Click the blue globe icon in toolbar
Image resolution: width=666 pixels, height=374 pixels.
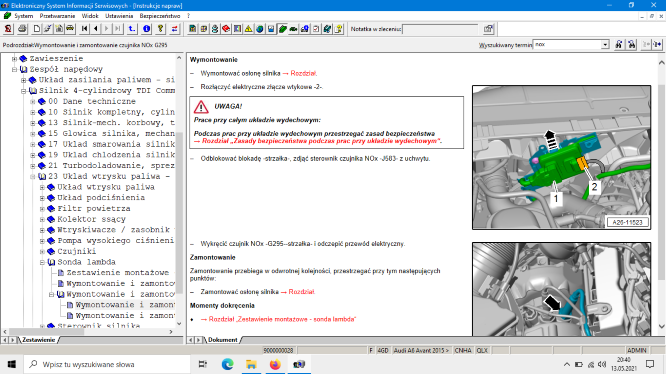[x=260, y=29]
